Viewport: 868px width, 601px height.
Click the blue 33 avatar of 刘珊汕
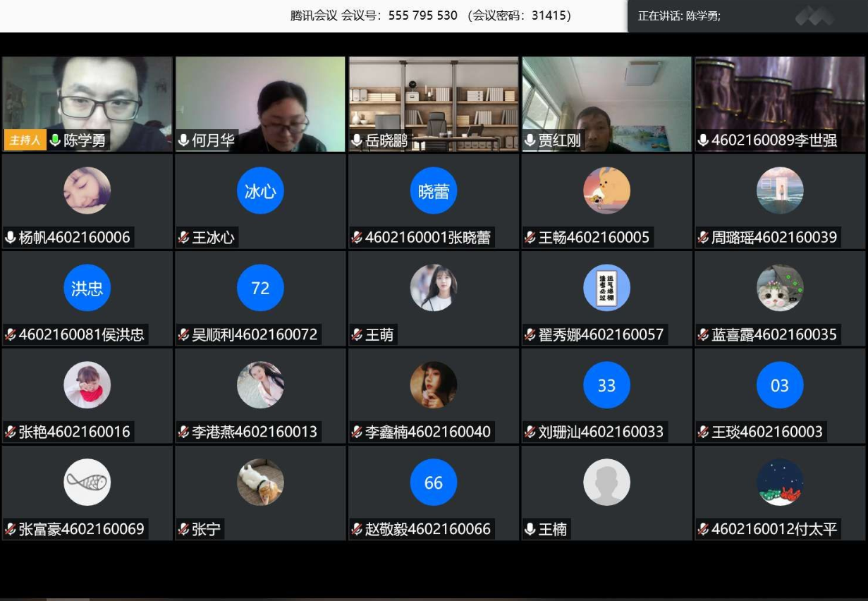pyautogui.click(x=606, y=385)
